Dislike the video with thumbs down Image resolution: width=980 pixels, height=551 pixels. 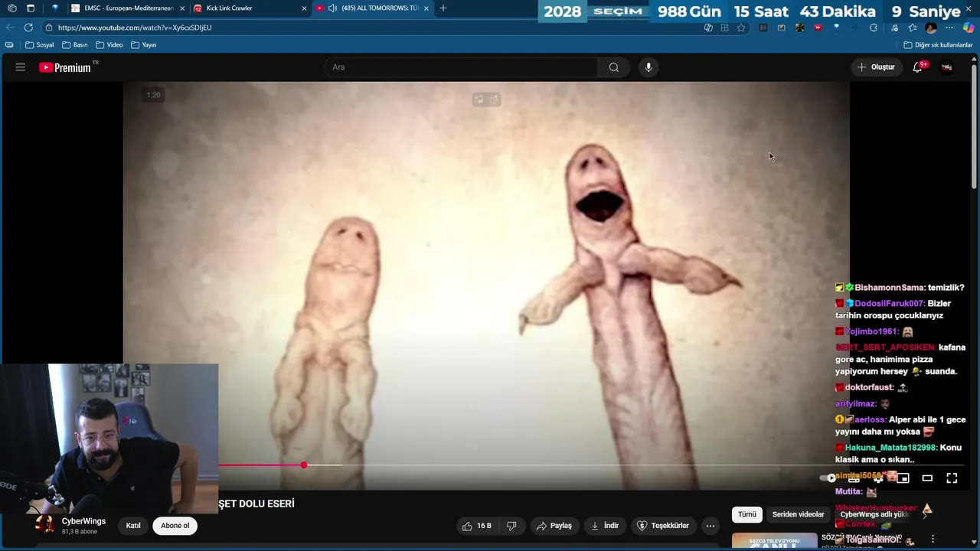click(x=511, y=526)
